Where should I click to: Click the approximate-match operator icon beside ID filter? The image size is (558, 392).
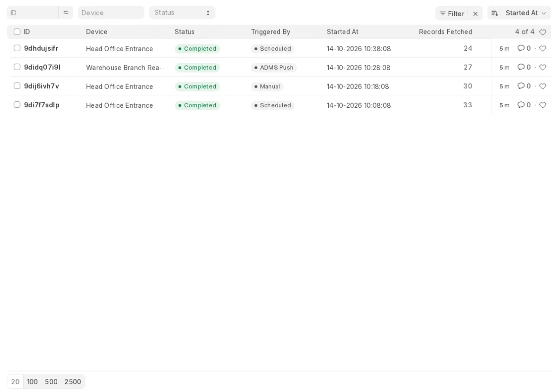[66, 13]
